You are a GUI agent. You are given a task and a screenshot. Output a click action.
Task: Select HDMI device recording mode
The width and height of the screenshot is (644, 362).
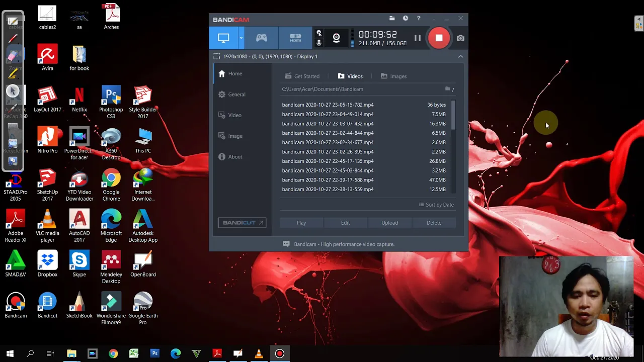(x=295, y=38)
